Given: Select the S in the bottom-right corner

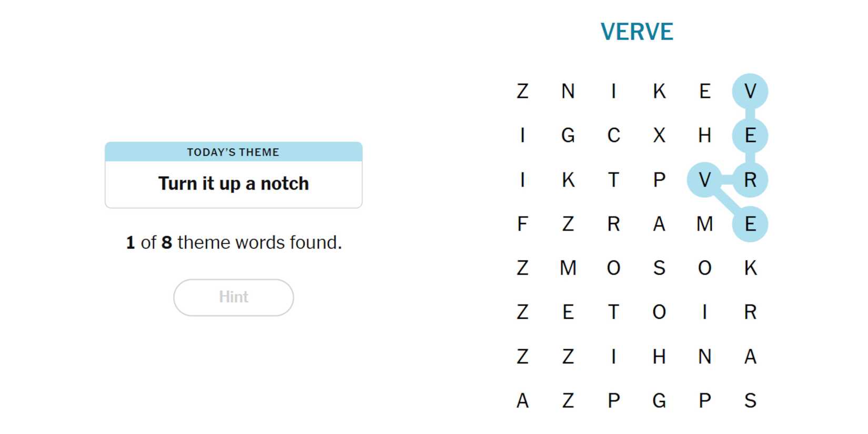Looking at the screenshot, I should (750, 401).
